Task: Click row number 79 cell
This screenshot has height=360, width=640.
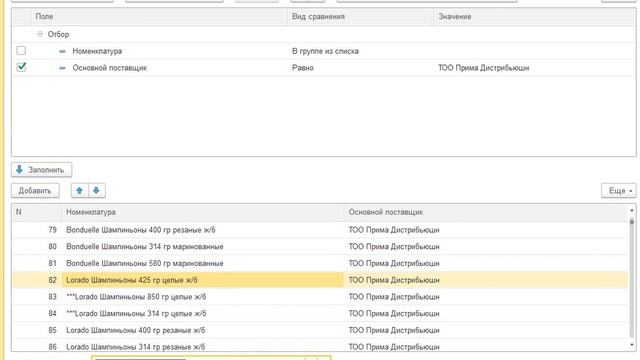Action: (x=37, y=230)
